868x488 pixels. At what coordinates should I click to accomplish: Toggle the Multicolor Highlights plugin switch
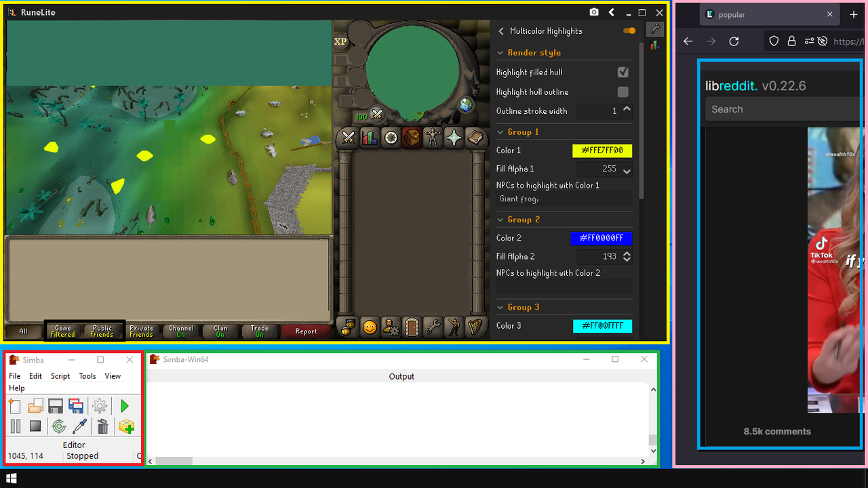pyautogui.click(x=630, y=30)
